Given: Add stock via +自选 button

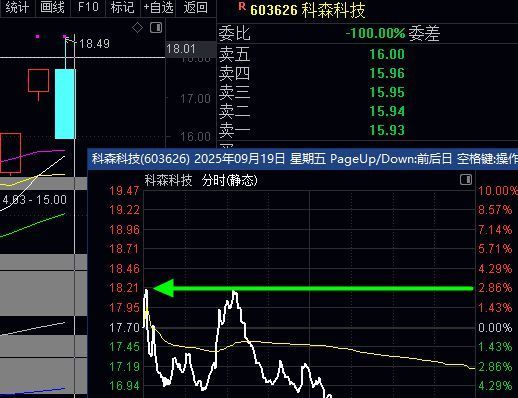Looking at the screenshot, I should click(x=159, y=7).
